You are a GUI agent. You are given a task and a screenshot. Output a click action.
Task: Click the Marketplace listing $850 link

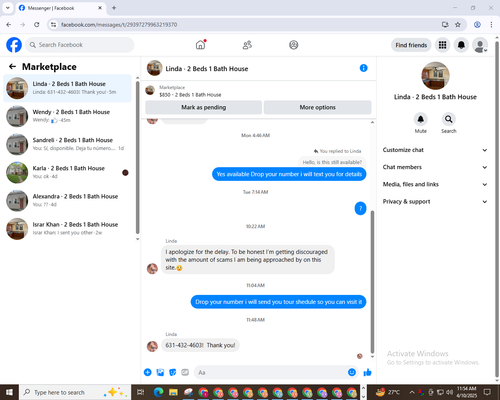coord(190,95)
